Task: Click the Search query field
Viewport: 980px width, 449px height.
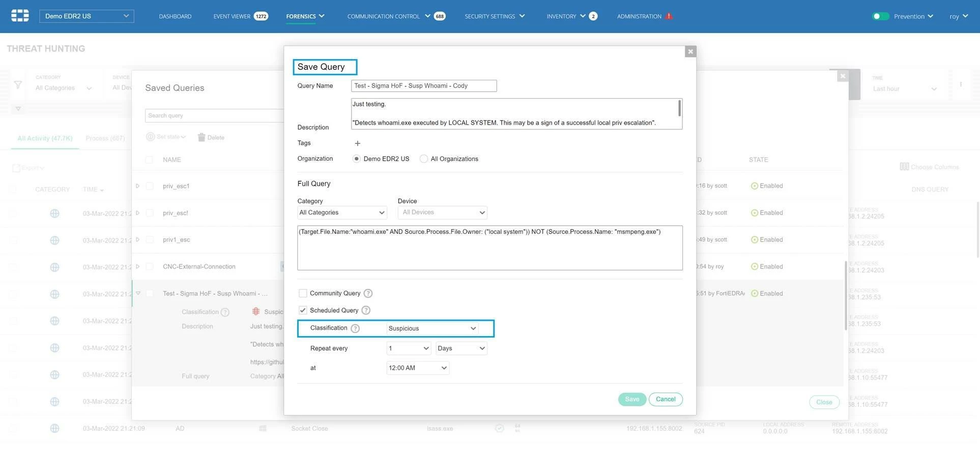Action: [214, 115]
